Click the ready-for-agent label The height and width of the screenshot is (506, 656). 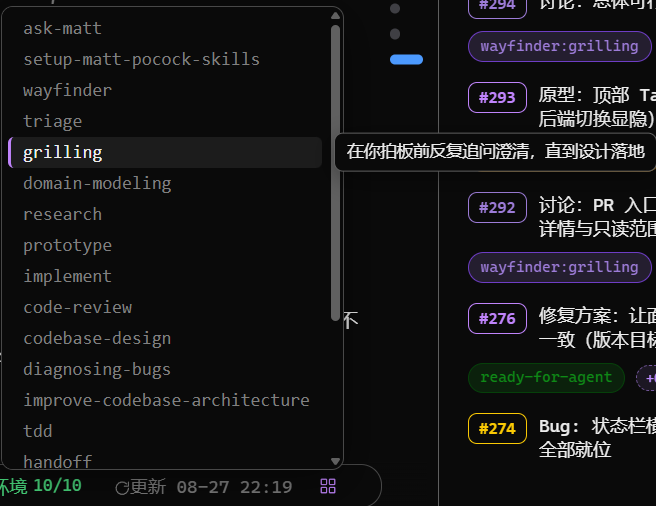(x=546, y=378)
